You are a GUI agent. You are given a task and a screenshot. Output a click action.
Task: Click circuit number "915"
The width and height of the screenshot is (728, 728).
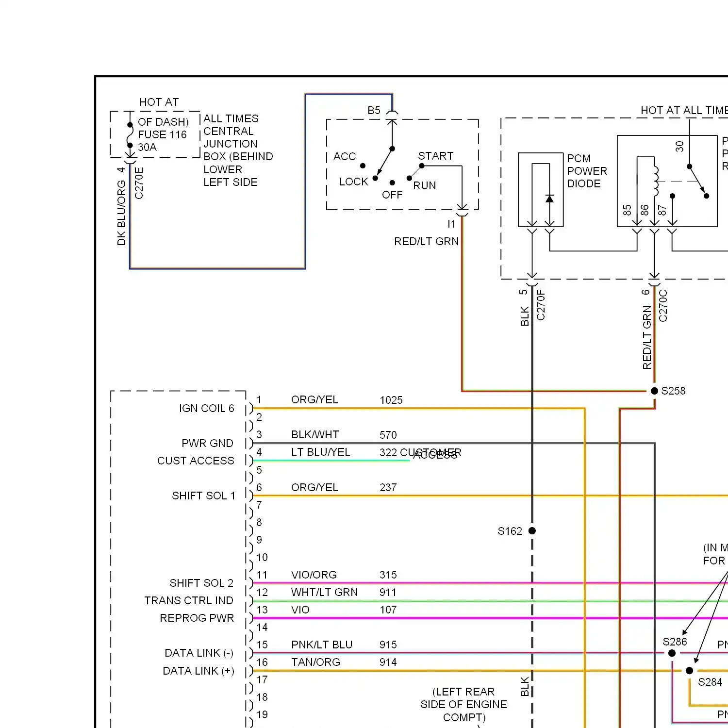click(x=388, y=645)
